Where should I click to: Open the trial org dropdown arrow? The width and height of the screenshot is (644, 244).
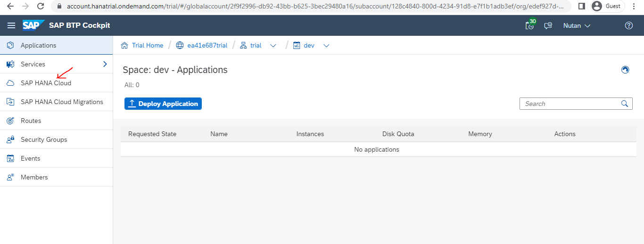click(x=273, y=46)
